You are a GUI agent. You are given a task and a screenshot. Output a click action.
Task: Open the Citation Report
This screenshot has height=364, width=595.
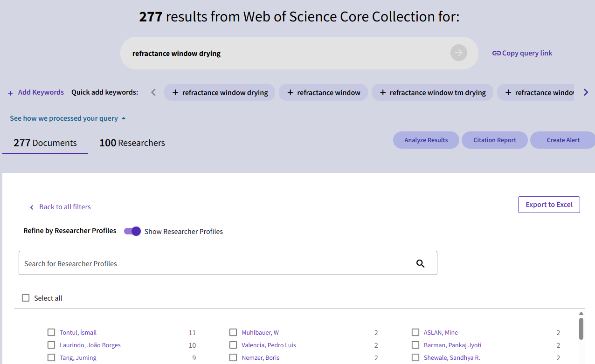point(494,140)
